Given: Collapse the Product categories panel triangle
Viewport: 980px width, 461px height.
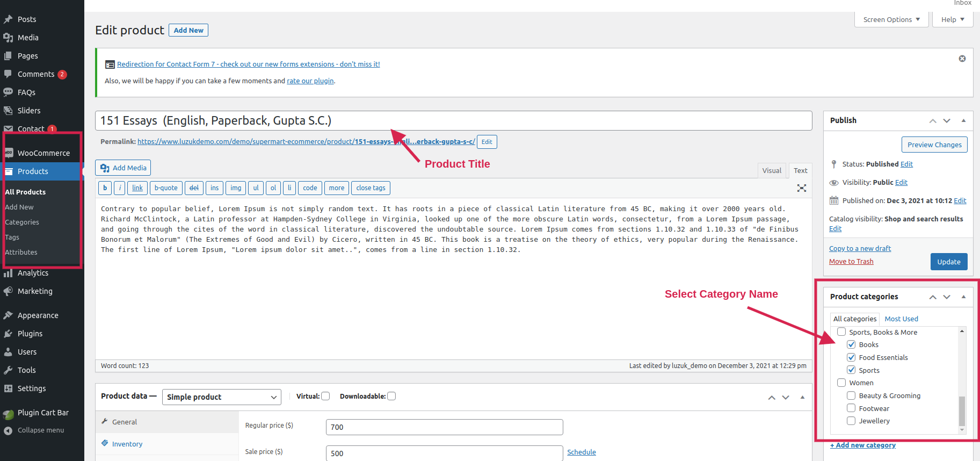Looking at the screenshot, I should click(963, 297).
